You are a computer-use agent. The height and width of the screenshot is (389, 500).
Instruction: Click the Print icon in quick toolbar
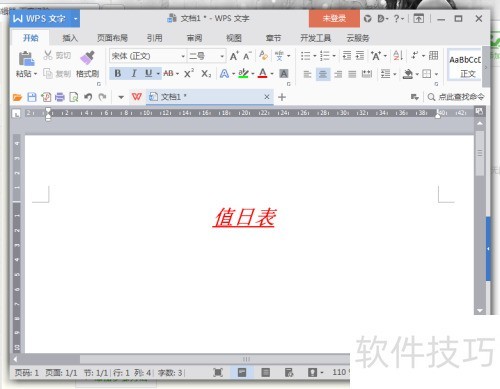point(60,97)
